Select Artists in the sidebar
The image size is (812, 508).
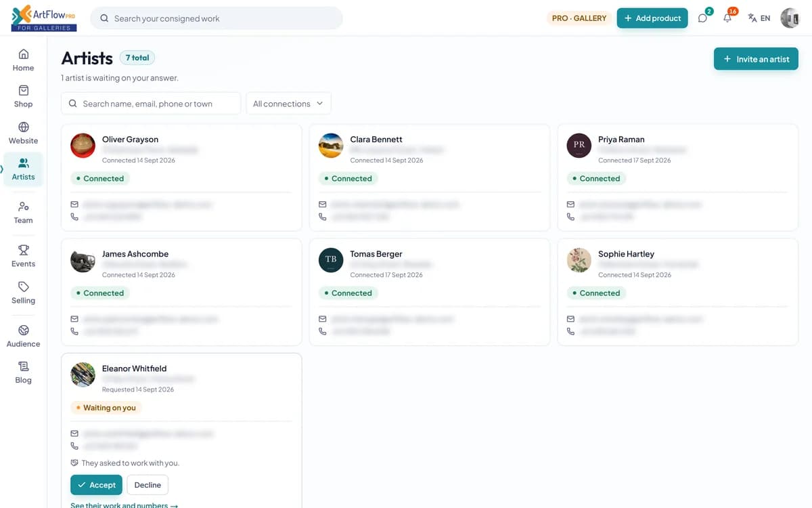[23, 169]
